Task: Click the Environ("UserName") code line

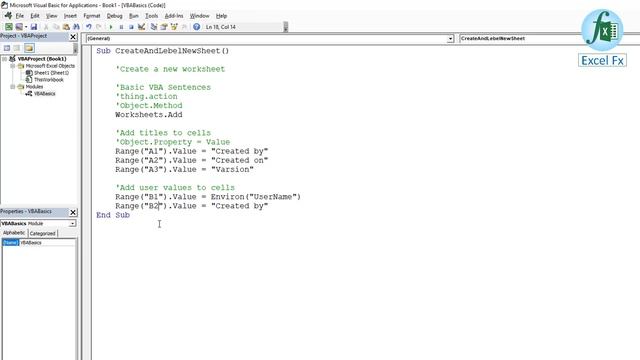Action: (x=208, y=197)
